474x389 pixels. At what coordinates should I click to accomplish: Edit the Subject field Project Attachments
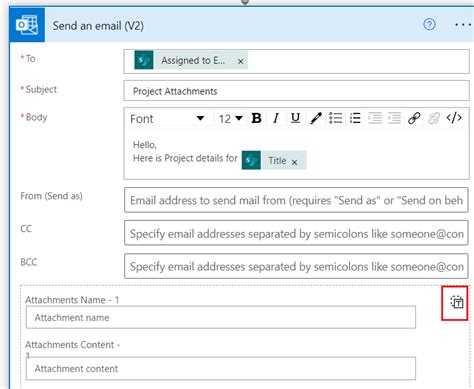coord(296,91)
